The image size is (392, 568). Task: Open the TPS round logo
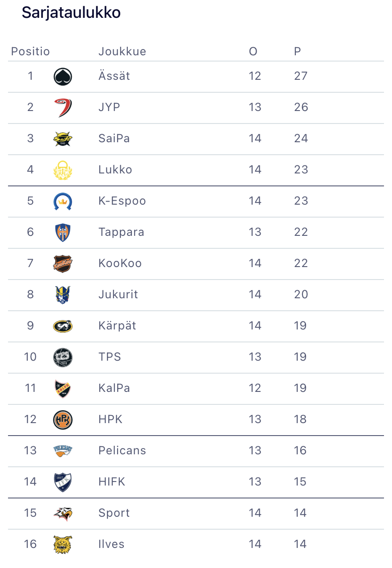coord(63,357)
